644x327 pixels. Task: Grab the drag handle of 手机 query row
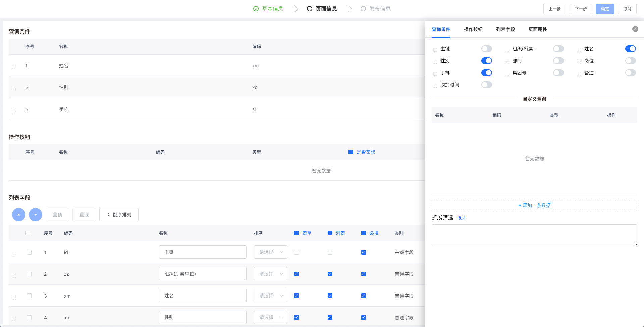[x=14, y=111]
